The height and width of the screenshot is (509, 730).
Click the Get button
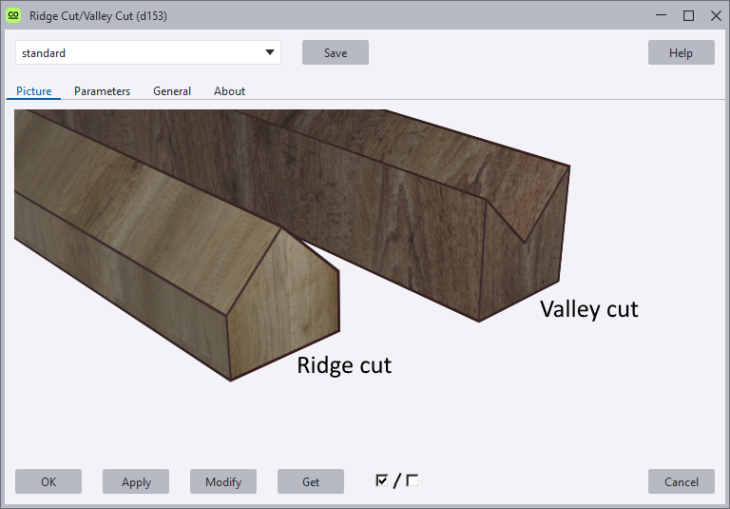pos(311,482)
